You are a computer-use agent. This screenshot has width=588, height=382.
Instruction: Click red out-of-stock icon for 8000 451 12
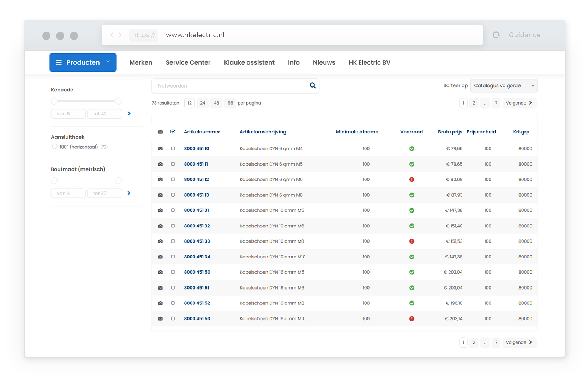[412, 180]
